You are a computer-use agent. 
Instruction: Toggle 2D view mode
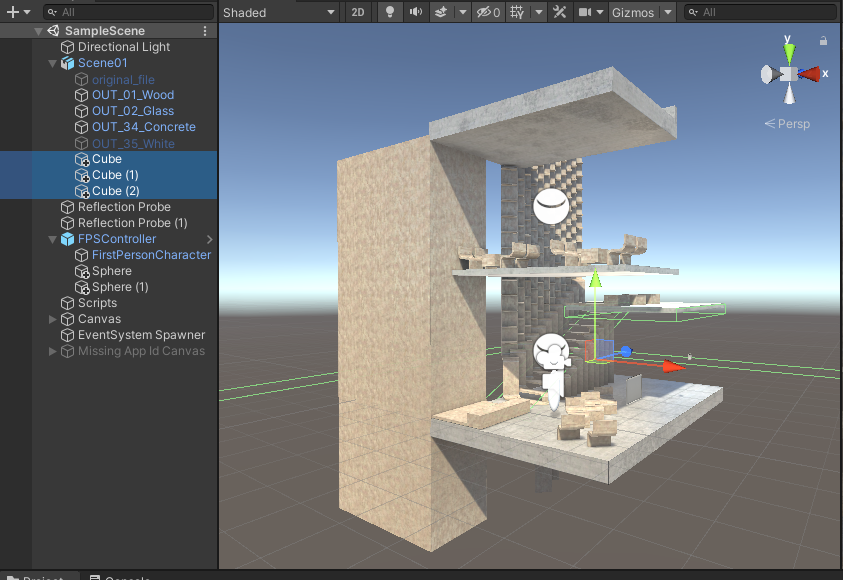tap(357, 12)
